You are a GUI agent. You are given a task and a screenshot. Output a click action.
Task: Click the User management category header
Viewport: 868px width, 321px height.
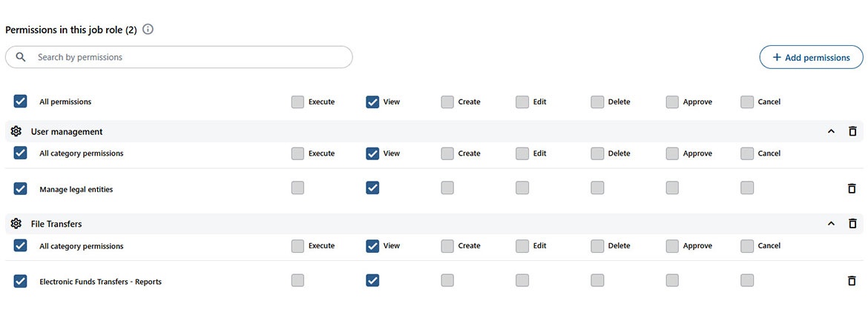[67, 131]
